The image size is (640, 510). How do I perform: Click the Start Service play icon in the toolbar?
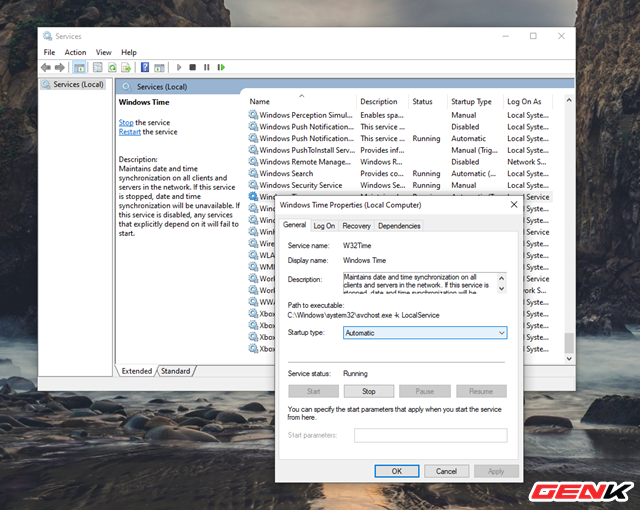[179, 67]
